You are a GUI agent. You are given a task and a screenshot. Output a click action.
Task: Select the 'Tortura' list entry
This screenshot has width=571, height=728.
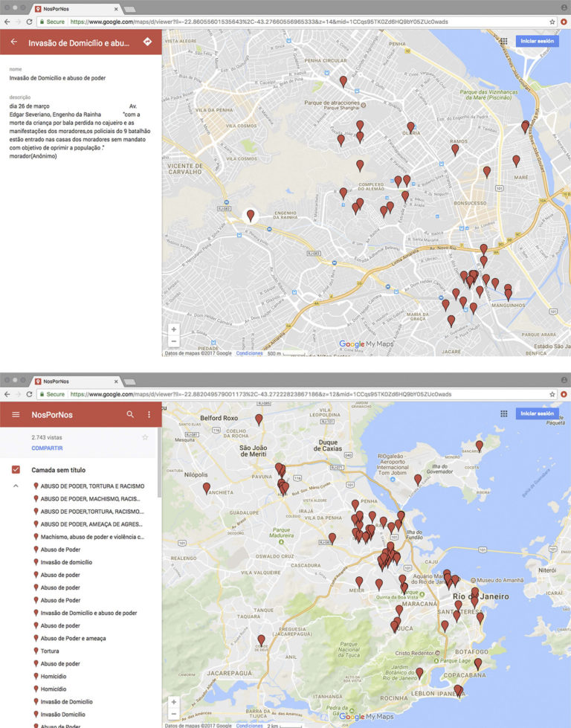point(50,651)
